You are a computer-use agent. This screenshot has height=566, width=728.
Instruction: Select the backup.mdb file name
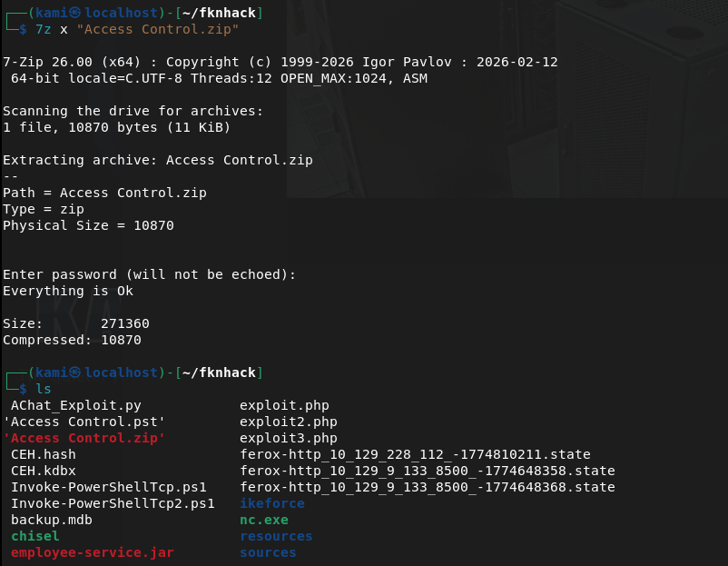click(x=52, y=520)
